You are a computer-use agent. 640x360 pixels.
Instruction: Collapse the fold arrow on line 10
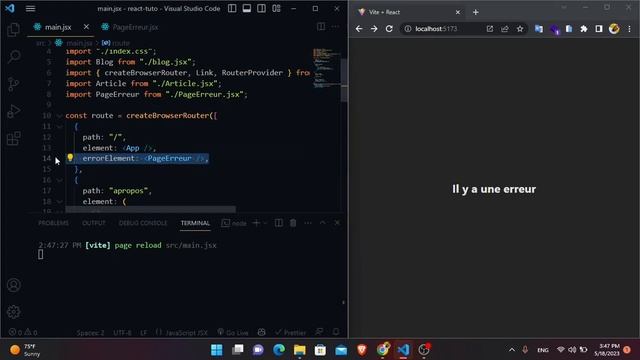click(60, 116)
